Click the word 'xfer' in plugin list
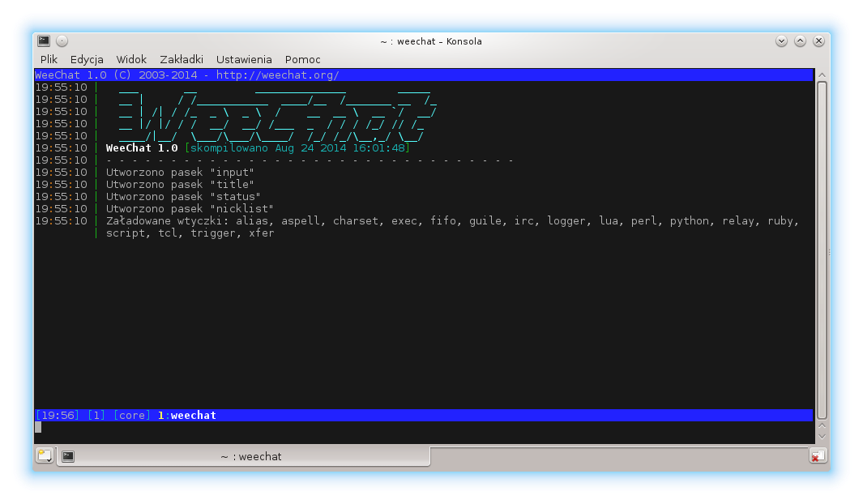 (262, 233)
